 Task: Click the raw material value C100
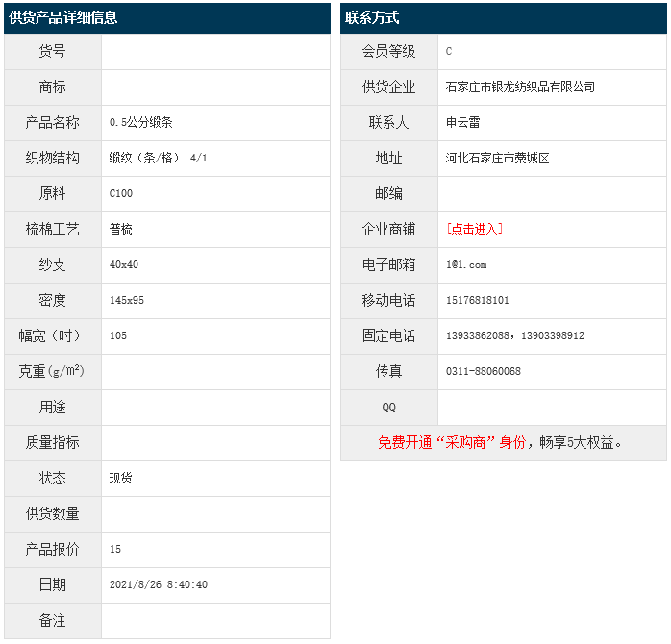[121, 193]
